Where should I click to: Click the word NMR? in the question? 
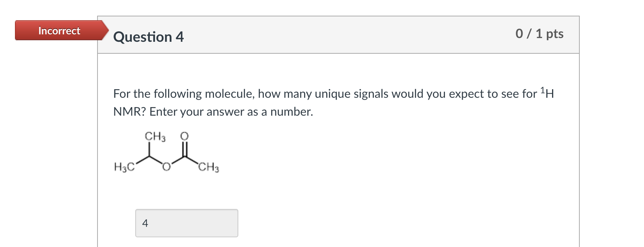129,112
